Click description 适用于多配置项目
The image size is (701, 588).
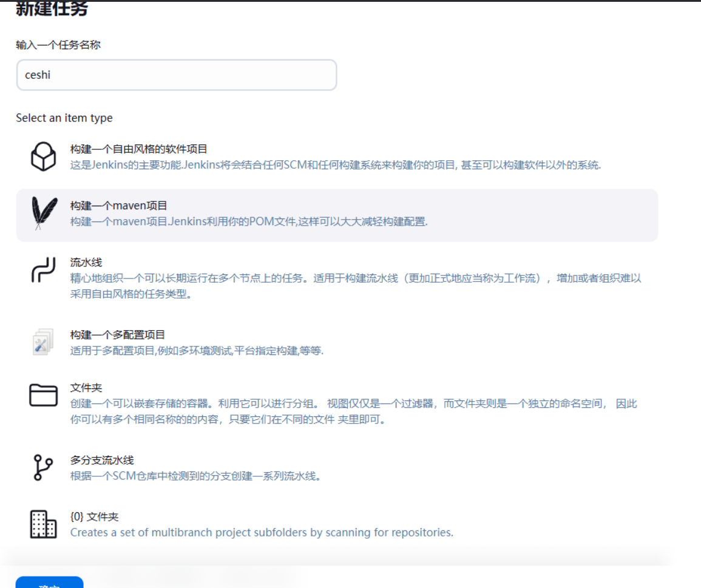point(197,351)
